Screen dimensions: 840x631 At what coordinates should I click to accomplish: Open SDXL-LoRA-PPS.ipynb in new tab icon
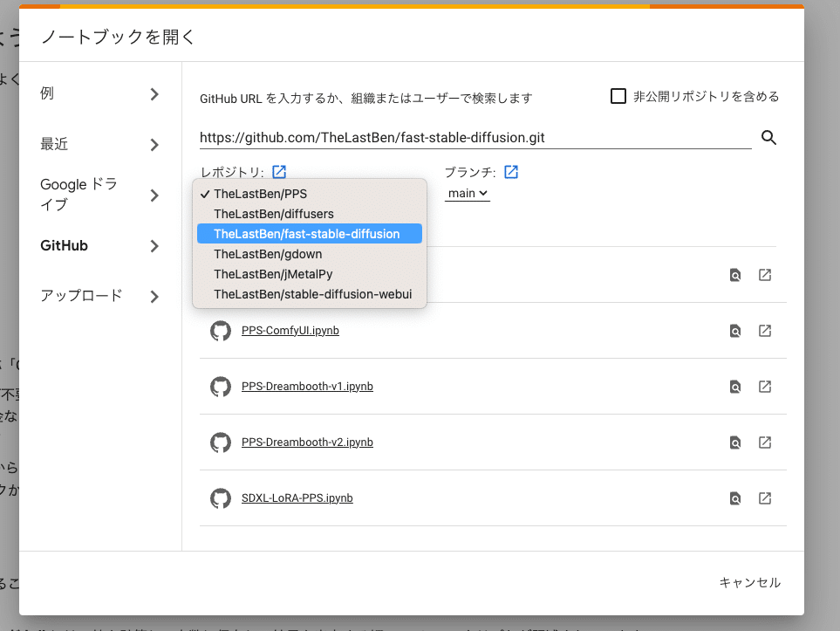(x=765, y=498)
